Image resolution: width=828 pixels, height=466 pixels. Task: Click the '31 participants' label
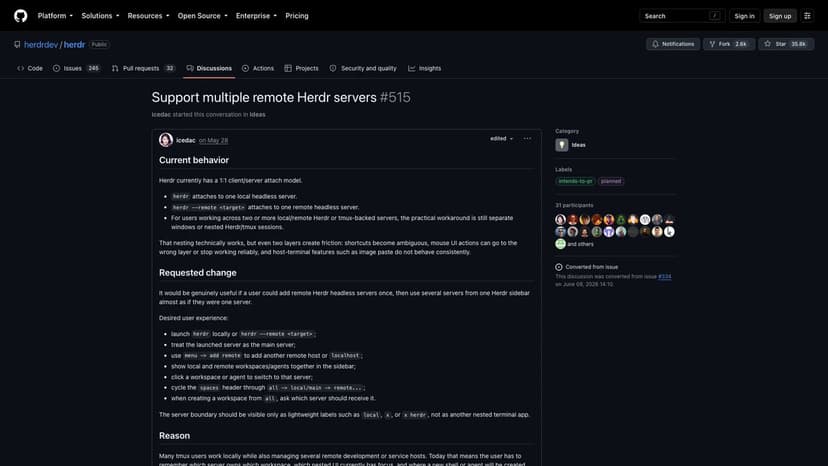574,205
